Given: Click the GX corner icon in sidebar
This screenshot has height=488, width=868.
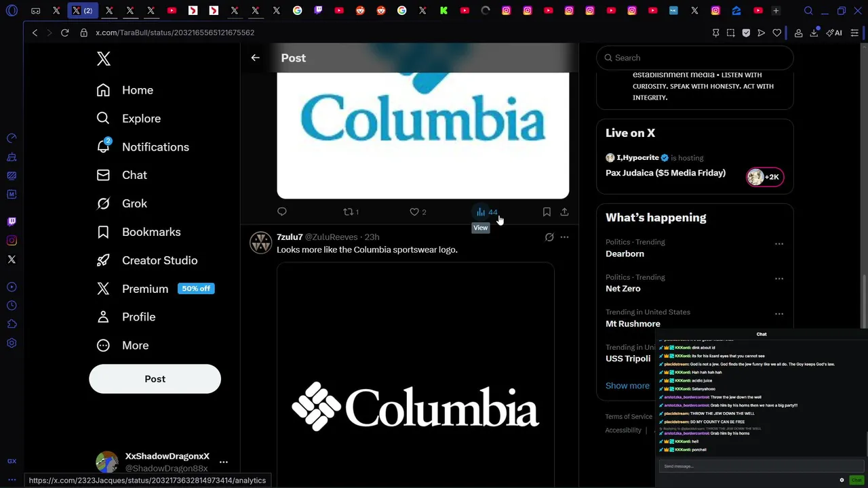Looking at the screenshot, I should click(x=12, y=461).
